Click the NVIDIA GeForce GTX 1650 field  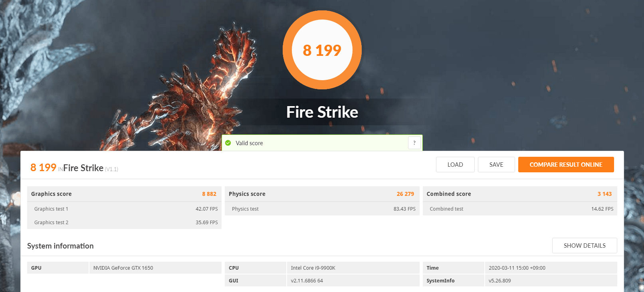[x=155, y=268]
